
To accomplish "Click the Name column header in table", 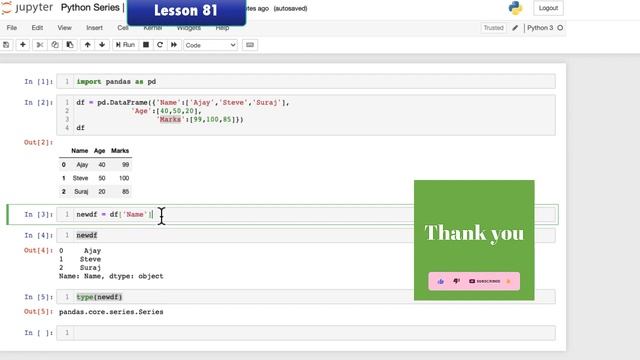I will [x=80, y=151].
